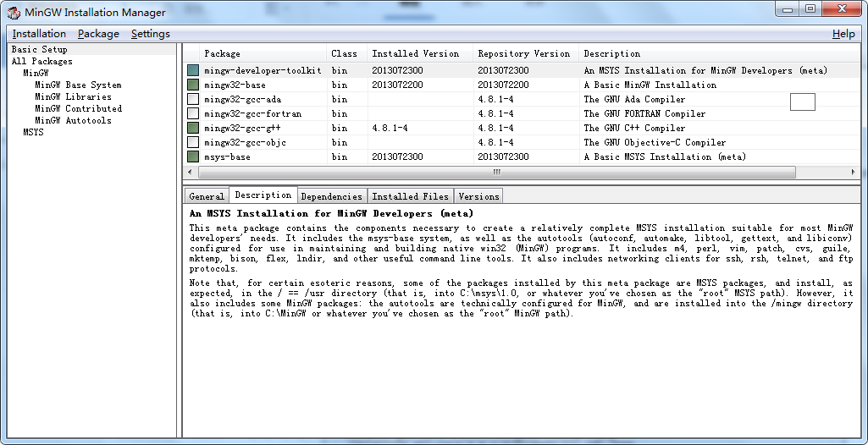Image resolution: width=868 pixels, height=445 pixels.
Task: Sort by the Package column header
Action: click(x=263, y=53)
